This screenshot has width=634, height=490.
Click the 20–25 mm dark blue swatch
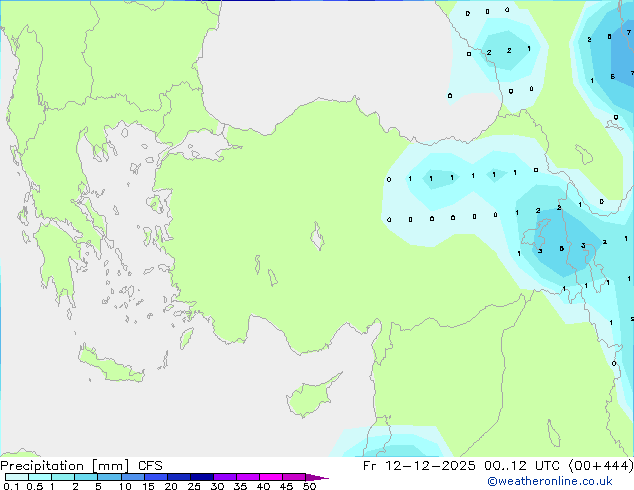179,477
